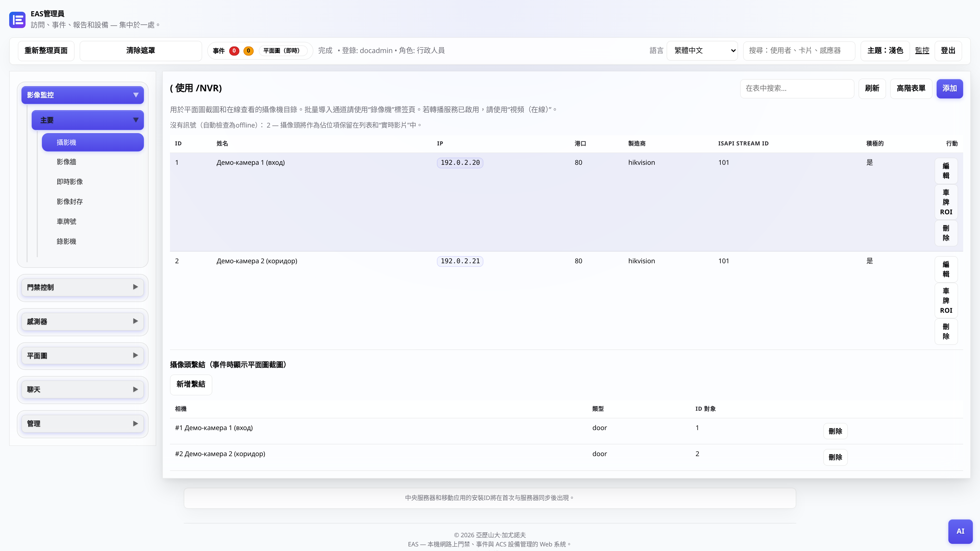Click the 姓名 column header
The height and width of the screenshot is (551, 980).
tap(222, 143)
